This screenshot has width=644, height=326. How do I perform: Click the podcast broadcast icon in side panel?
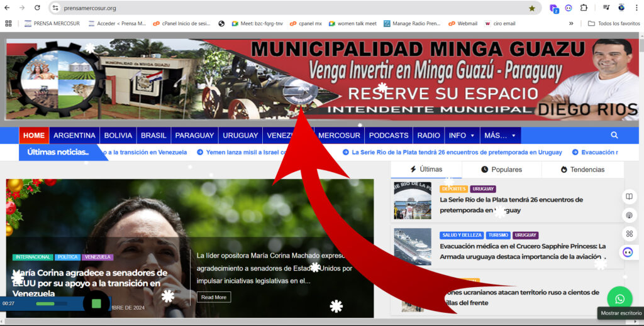628,215
